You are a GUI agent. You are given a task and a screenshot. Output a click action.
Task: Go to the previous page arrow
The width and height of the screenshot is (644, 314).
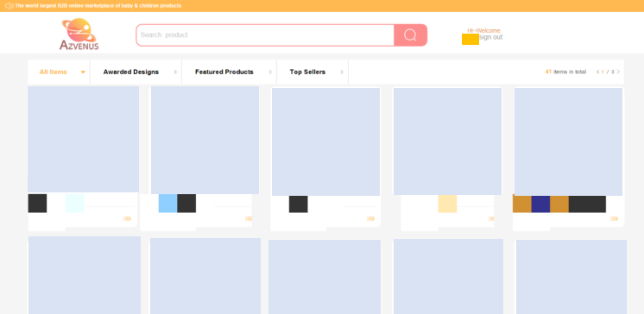597,72
